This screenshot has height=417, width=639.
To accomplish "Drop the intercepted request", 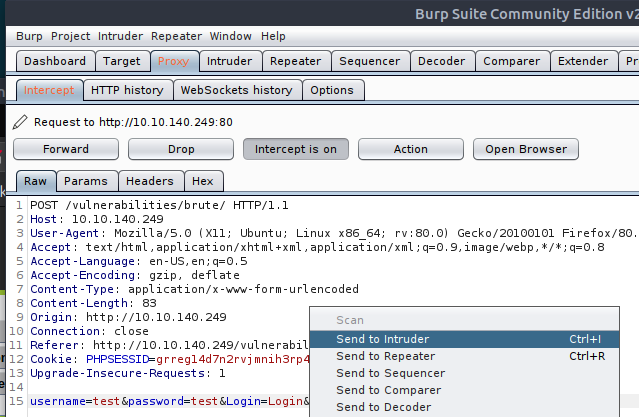I will coord(181,149).
